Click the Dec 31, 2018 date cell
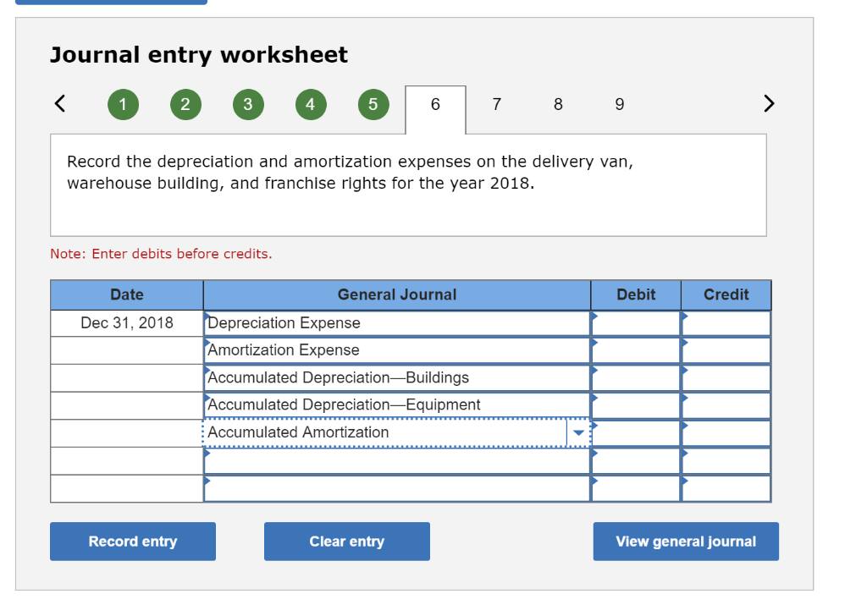This screenshot has width=867, height=616. (x=127, y=323)
